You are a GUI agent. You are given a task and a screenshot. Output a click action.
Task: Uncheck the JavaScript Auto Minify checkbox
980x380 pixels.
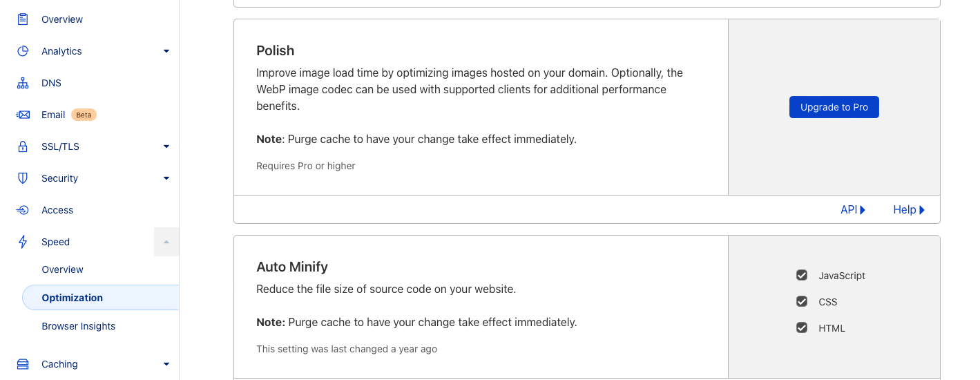802,275
